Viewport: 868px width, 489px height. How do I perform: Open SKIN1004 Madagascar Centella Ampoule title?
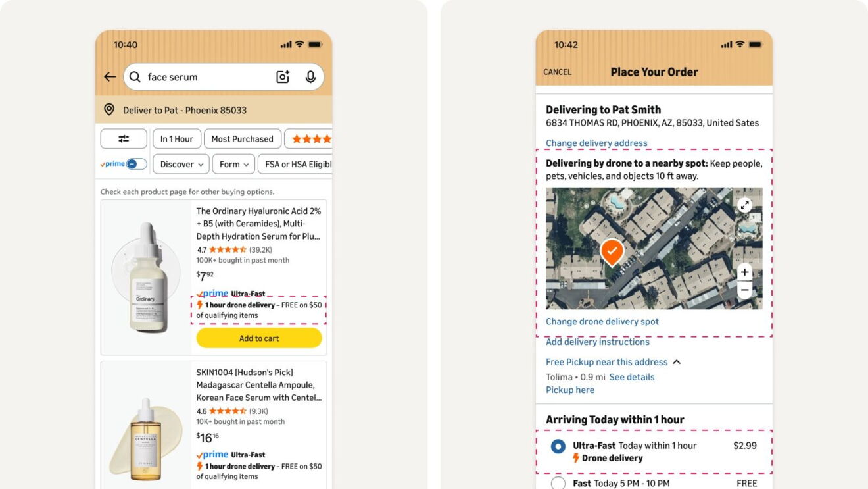[259, 385]
